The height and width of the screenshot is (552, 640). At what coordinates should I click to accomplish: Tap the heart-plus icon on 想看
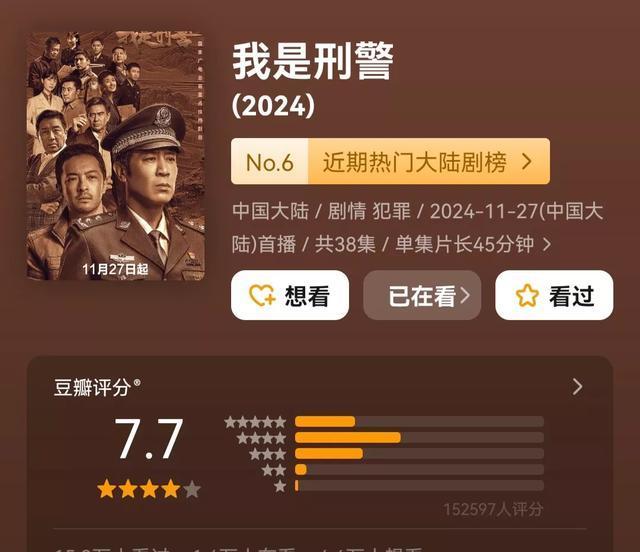262,296
